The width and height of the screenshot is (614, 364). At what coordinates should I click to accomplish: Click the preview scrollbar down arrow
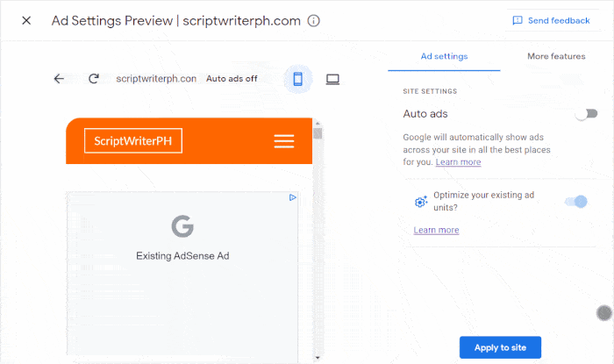[318, 357]
